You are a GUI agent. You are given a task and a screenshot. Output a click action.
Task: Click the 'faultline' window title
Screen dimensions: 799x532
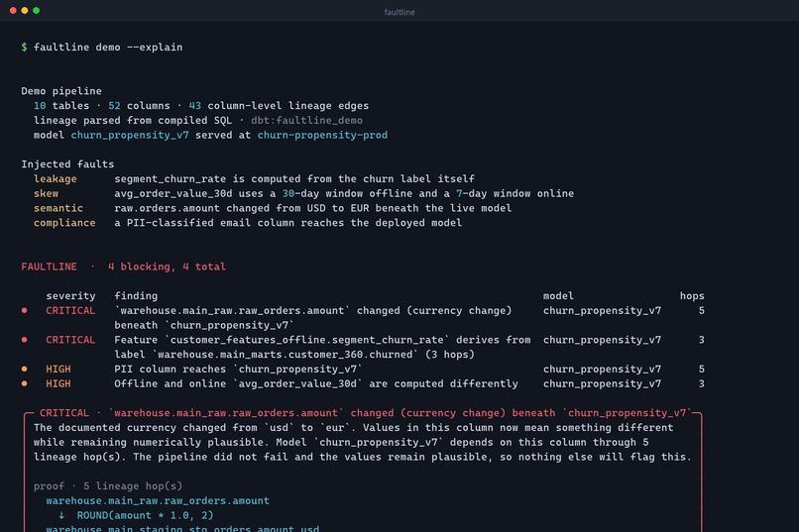399,12
